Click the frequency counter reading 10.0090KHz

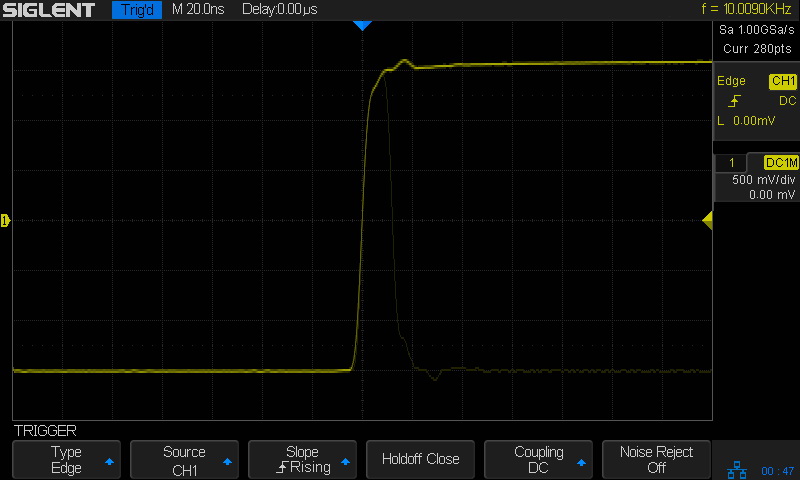(747, 10)
